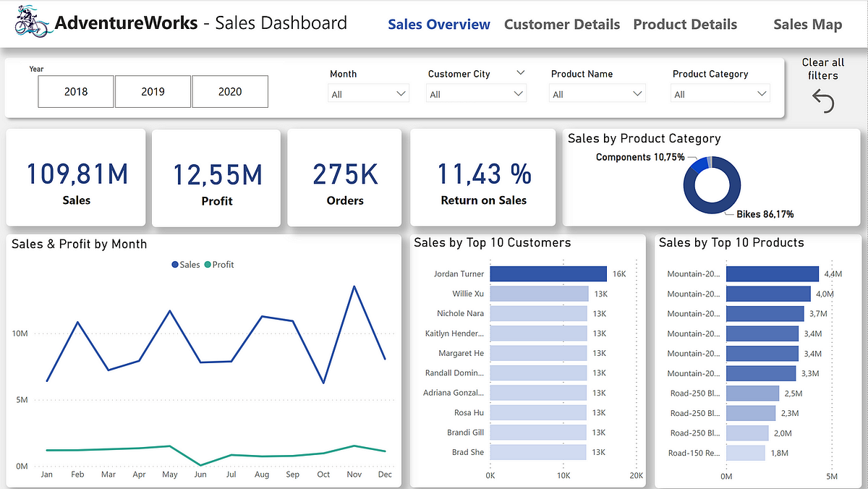Select the 2018 year filter
Viewport: 868px width, 489px height.
coord(75,91)
